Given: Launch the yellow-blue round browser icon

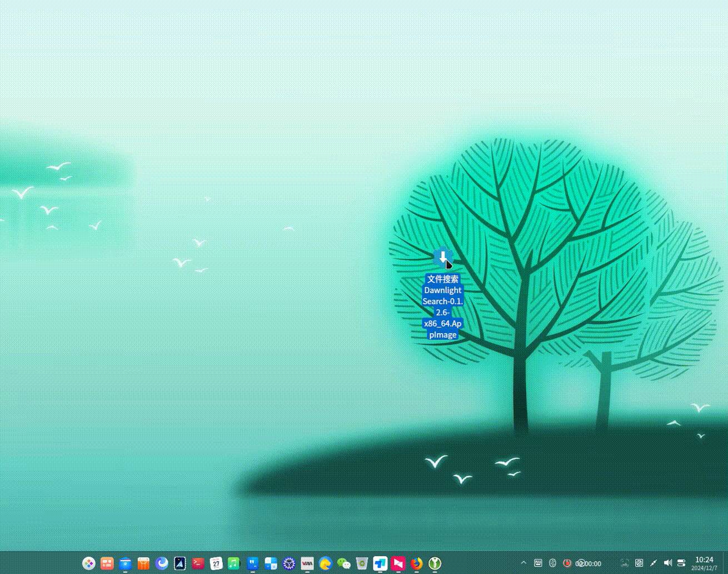Looking at the screenshot, I should (x=325, y=563).
